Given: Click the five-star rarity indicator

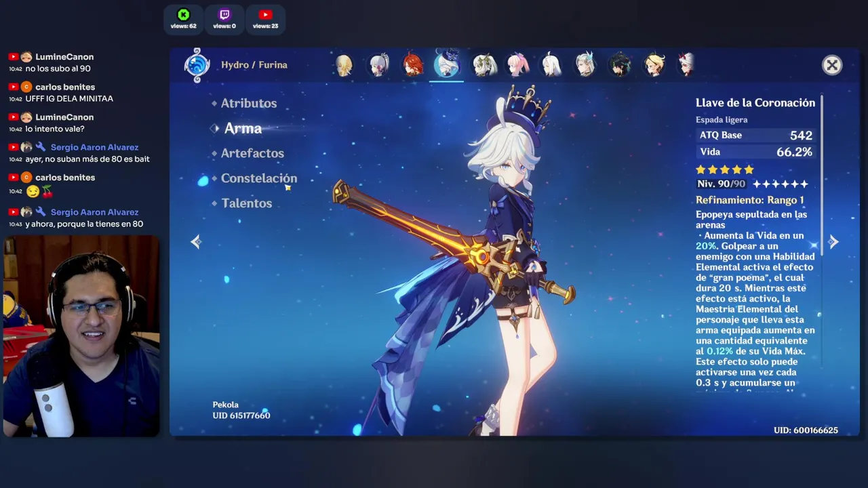Looking at the screenshot, I should [725, 169].
